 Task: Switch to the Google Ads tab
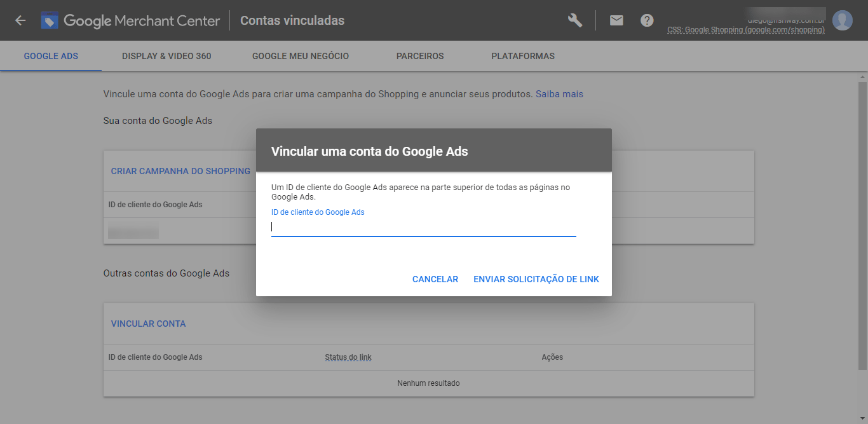pos(51,56)
